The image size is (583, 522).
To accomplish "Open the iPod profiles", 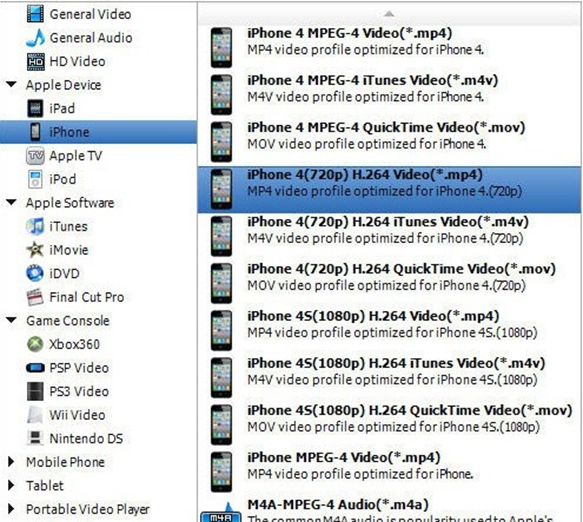I will [62, 179].
